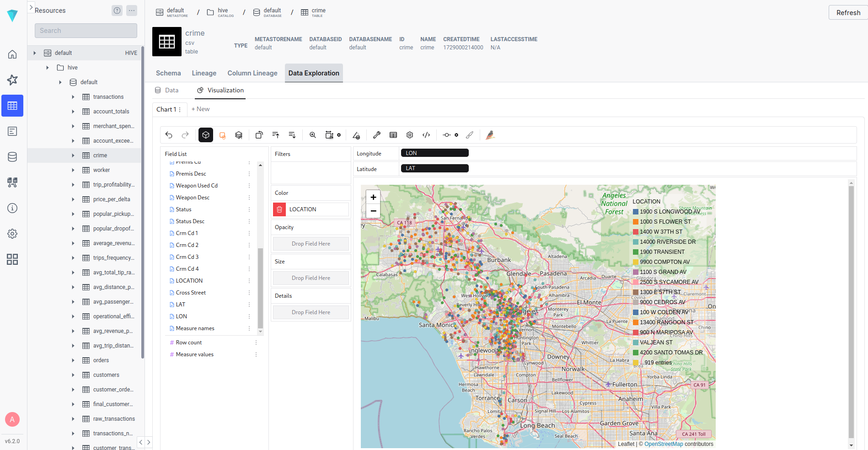Click inside the Resources search field

[86, 30]
